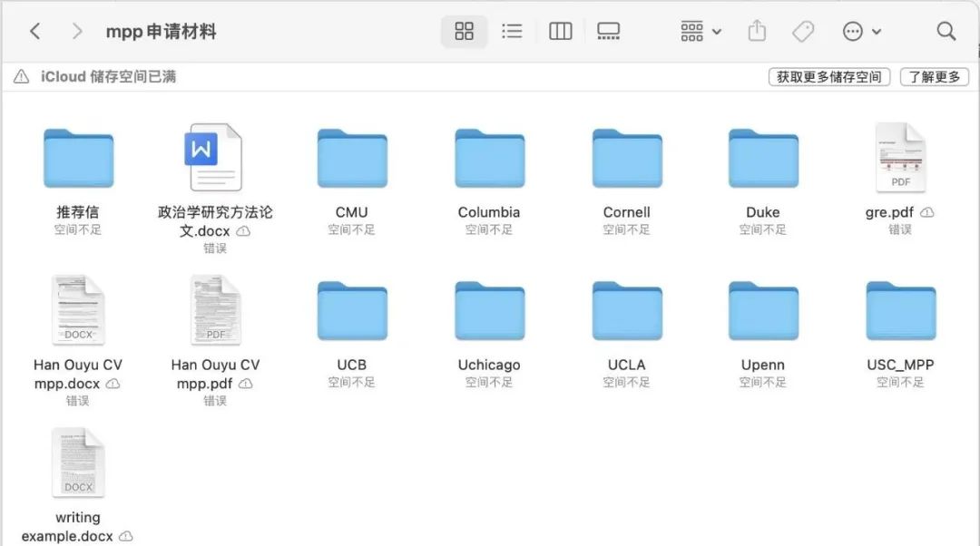Select the Upenn folder
Image resolution: width=980 pixels, height=546 pixels.
[x=764, y=310]
